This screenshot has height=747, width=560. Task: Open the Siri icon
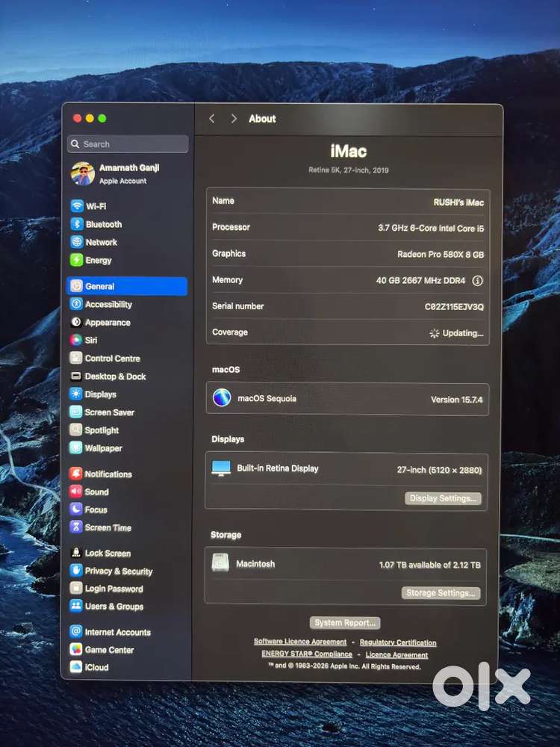pyautogui.click(x=76, y=340)
